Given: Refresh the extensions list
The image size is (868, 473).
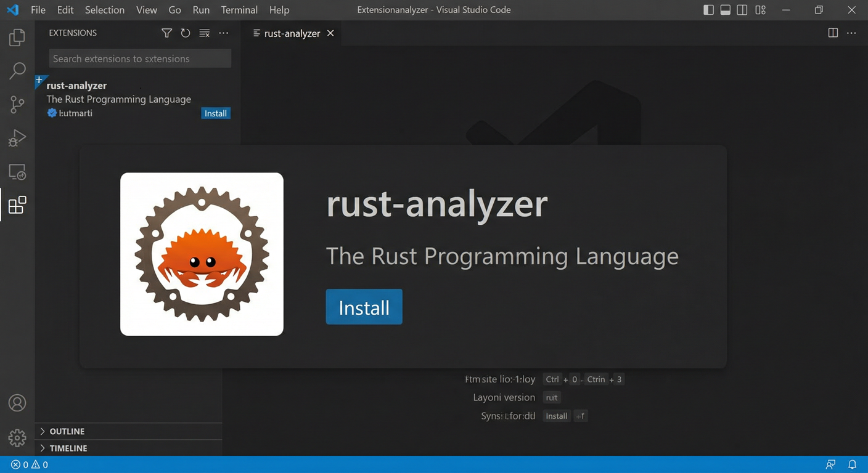Looking at the screenshot, I should [x=186, y=33].
